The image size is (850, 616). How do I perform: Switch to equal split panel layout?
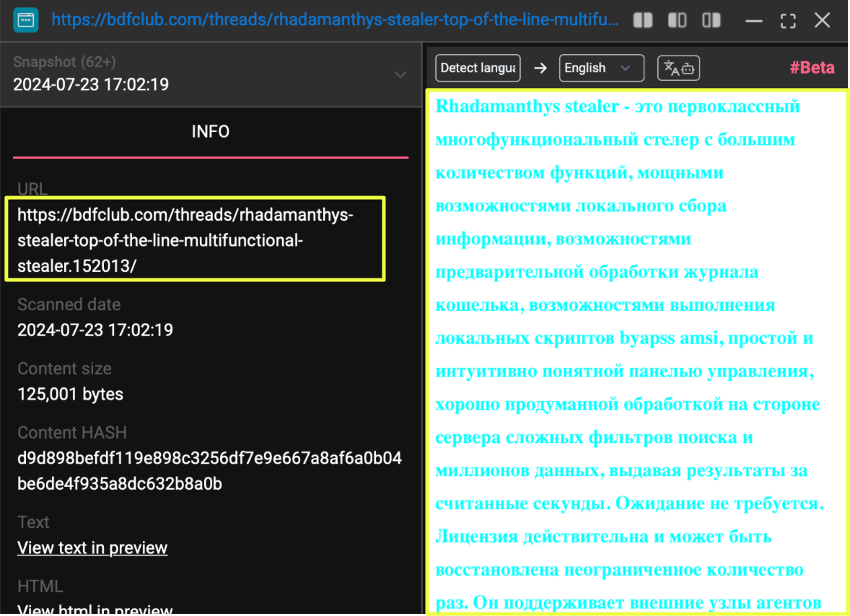click(642, 20)
